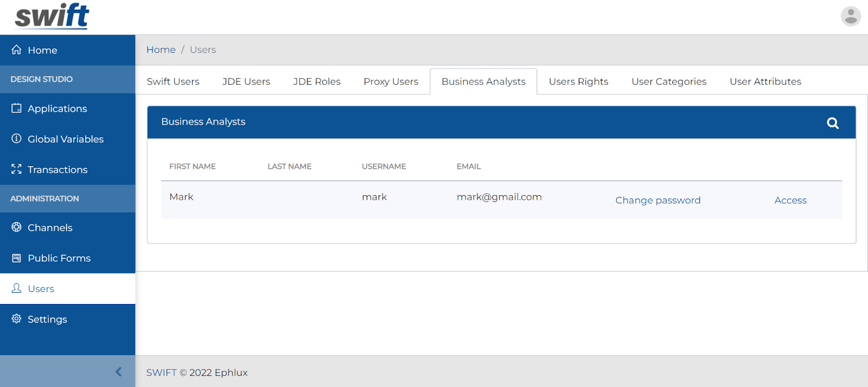The image size is (868, 387).
Task: Click the SWIFT footer link
Action: (161, 372)
